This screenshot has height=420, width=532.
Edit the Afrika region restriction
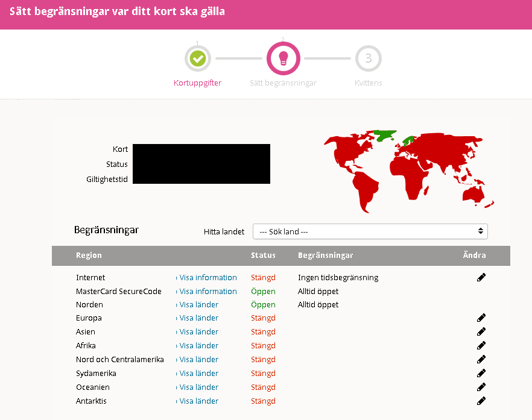(481, 345)
